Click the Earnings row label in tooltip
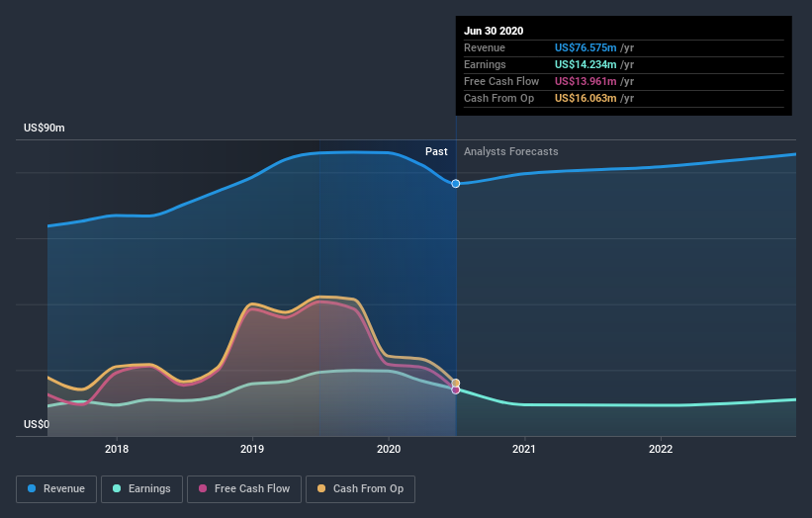The image size is (812, 518). (485, 64)
